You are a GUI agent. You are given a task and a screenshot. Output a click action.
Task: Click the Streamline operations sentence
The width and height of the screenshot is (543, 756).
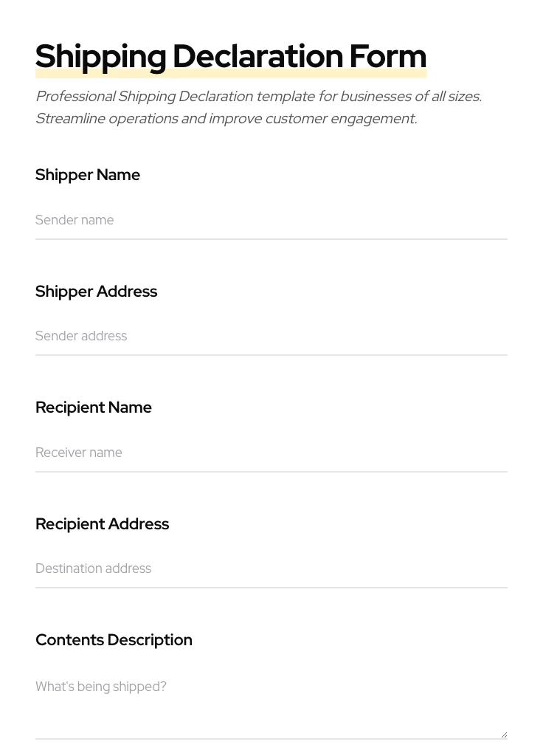[226, 118]
